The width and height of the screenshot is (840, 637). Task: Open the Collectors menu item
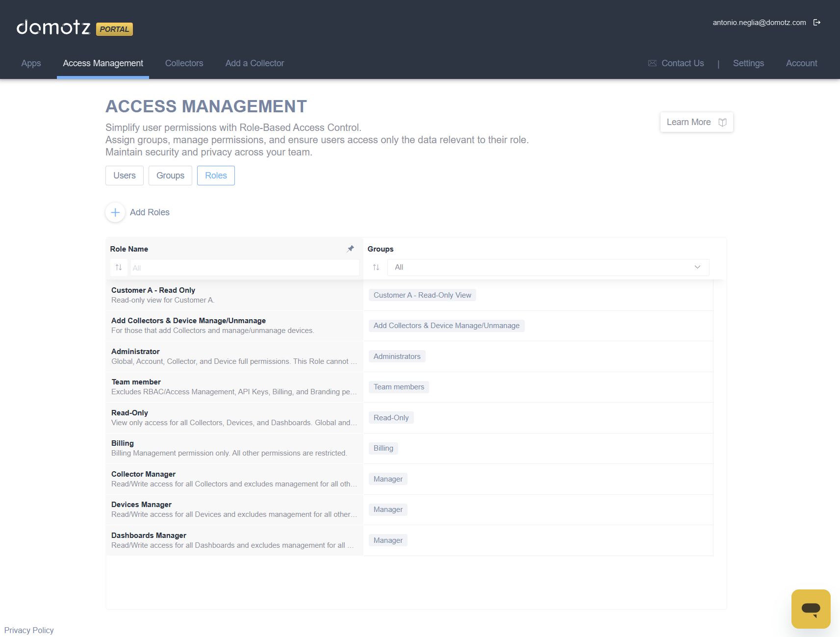click(184, 63)
